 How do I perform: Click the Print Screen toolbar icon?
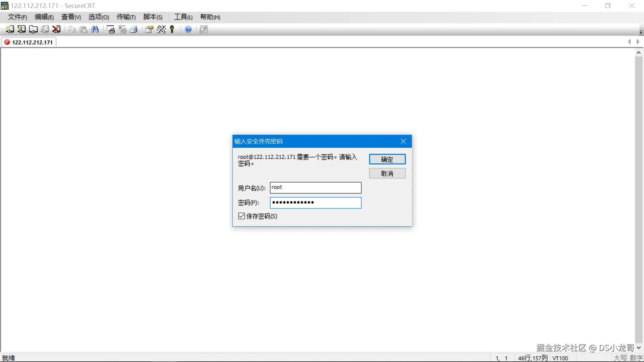[x=111, y=29]
